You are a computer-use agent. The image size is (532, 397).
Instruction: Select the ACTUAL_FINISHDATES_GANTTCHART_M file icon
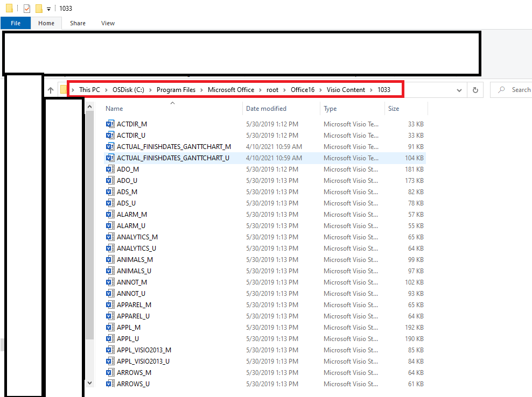[110, 146]
